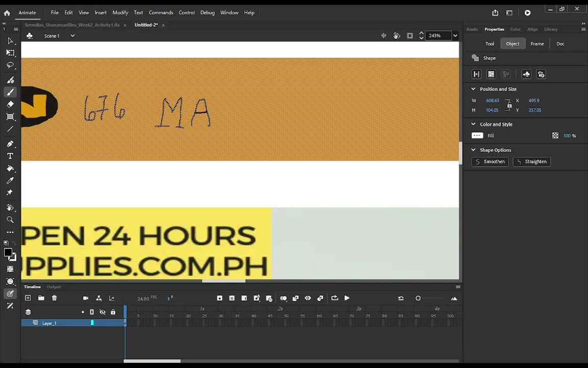This screenshot has width=588, height=368.
Task: Select the Selection arrow tool
Action: point(10,40)
